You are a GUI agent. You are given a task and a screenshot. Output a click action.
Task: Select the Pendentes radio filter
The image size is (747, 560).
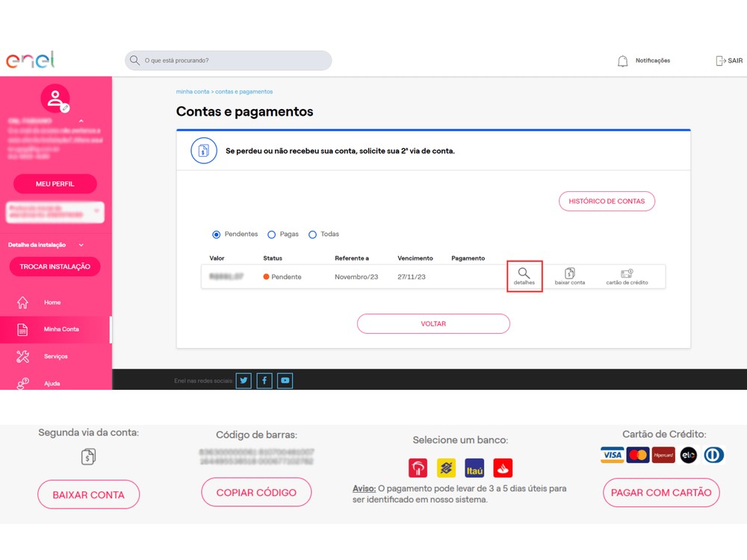click(x=217, y=234)
